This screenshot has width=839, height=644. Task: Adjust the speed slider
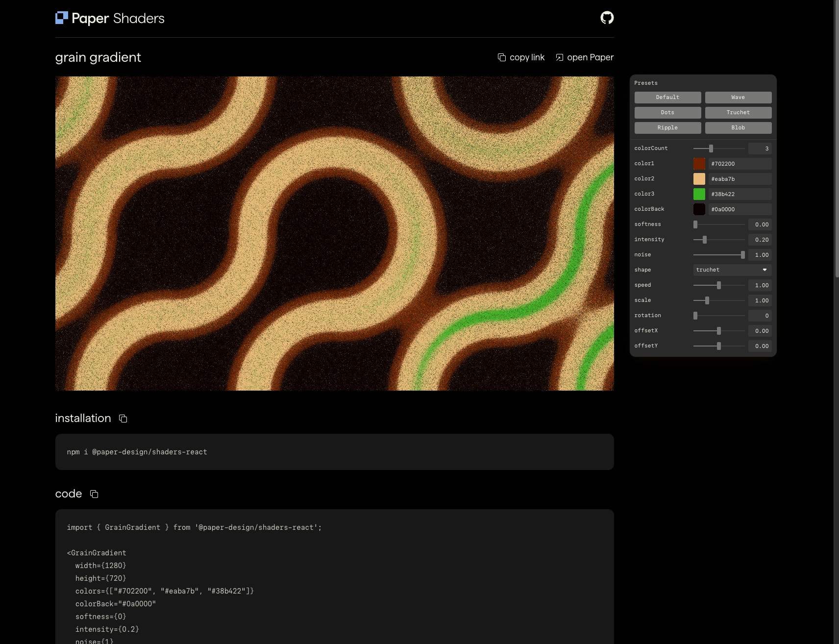pos(719,285)
